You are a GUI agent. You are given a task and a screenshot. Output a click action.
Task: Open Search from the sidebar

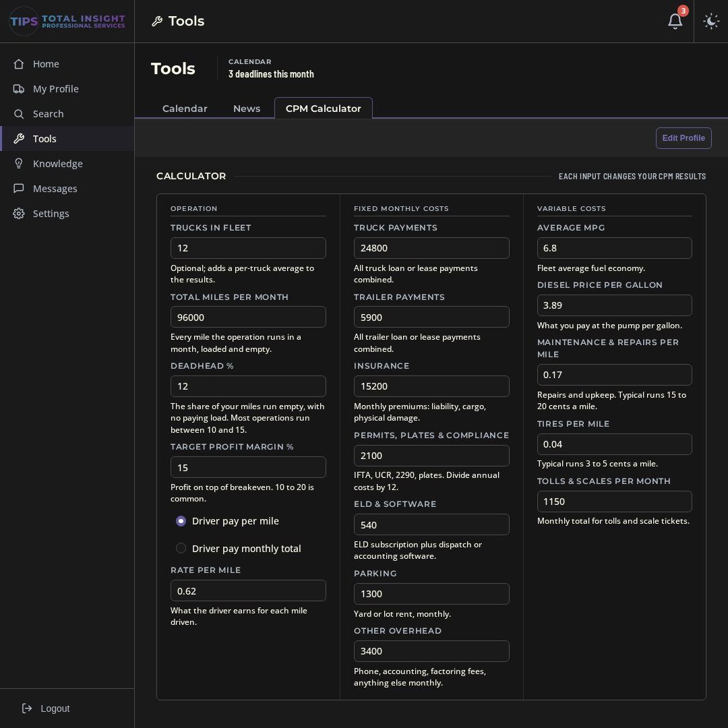(x=67, y=114)
